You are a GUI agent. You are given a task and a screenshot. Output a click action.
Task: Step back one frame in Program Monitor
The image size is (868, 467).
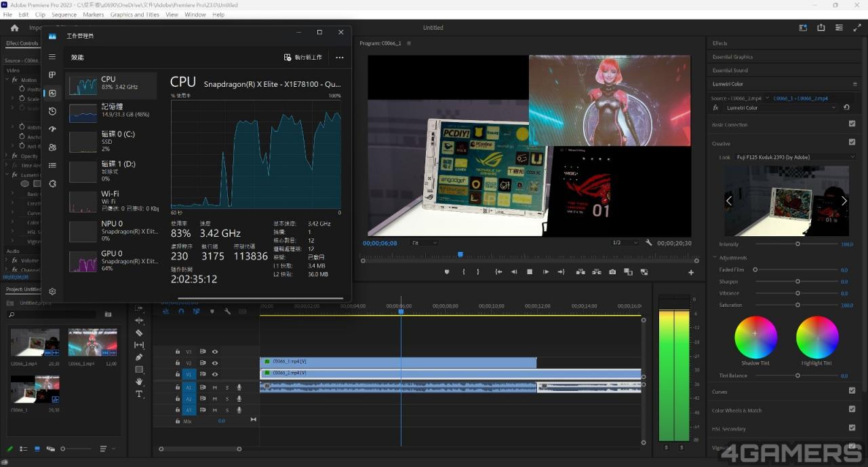[x=513, y=272]
